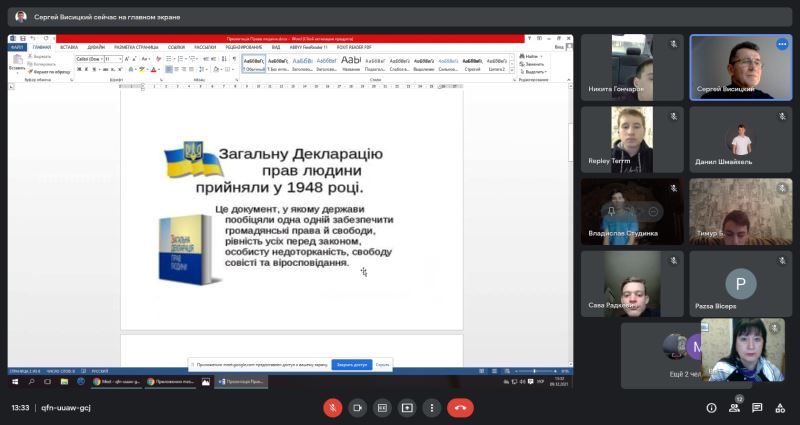800x425 pixels.
Task: Click the blue stop sharing button
Action: [x=351, y=365]
